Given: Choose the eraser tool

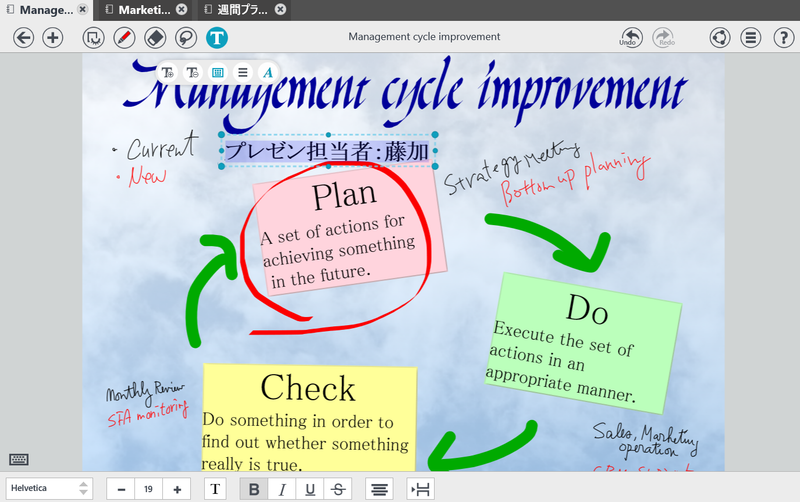Looking at the screenshot, I should tap(154, 38).
